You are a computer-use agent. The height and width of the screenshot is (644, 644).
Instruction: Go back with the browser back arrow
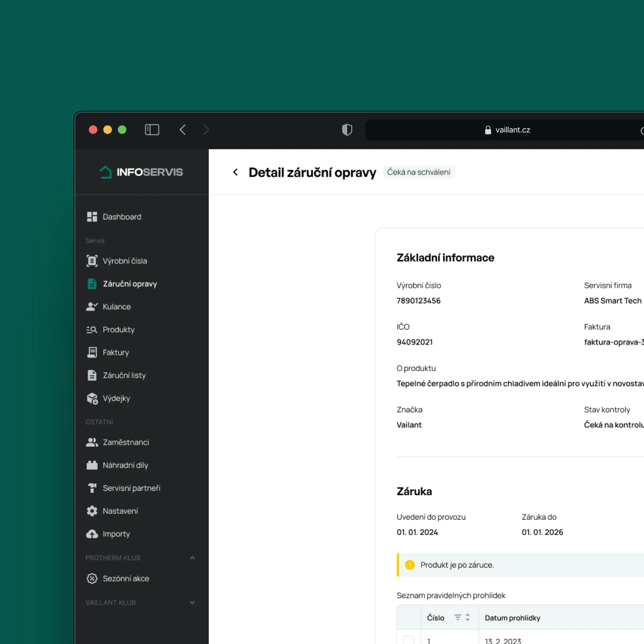click(183, 130)
